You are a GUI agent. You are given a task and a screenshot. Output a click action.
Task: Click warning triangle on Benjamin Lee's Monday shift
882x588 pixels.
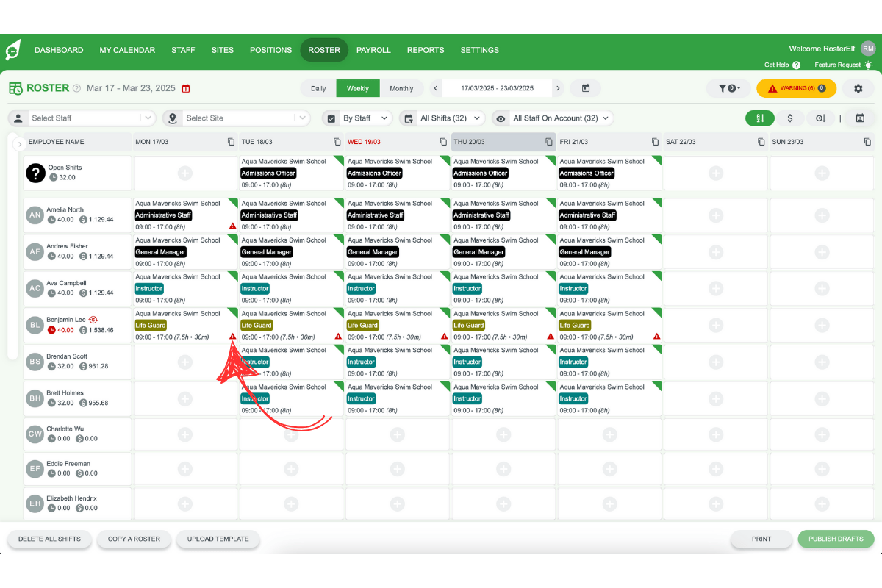click(x=232, y=337)
